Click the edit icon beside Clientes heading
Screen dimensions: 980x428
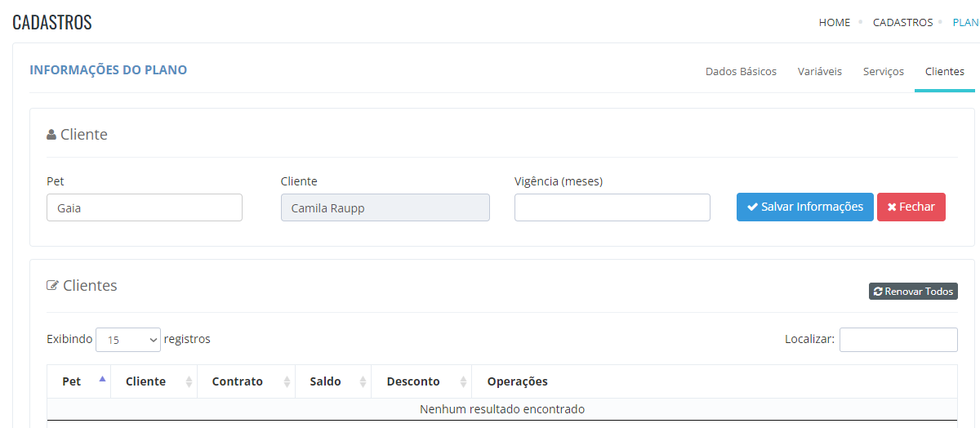(52, 286)
